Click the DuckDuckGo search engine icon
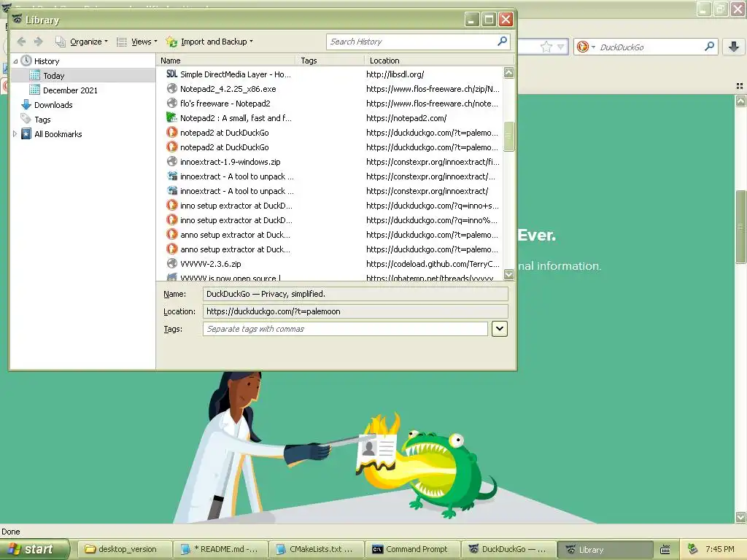Screen dimensions: 747x560 582,47
